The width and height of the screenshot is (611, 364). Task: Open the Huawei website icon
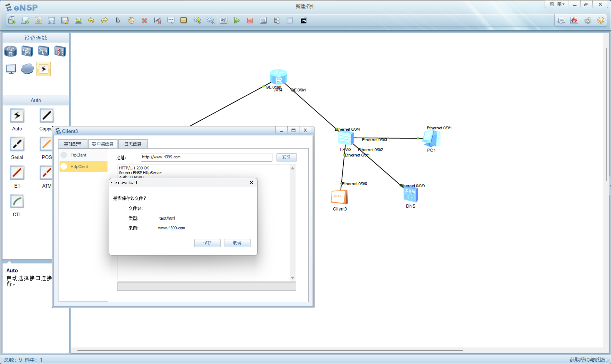tap(574, 20)
